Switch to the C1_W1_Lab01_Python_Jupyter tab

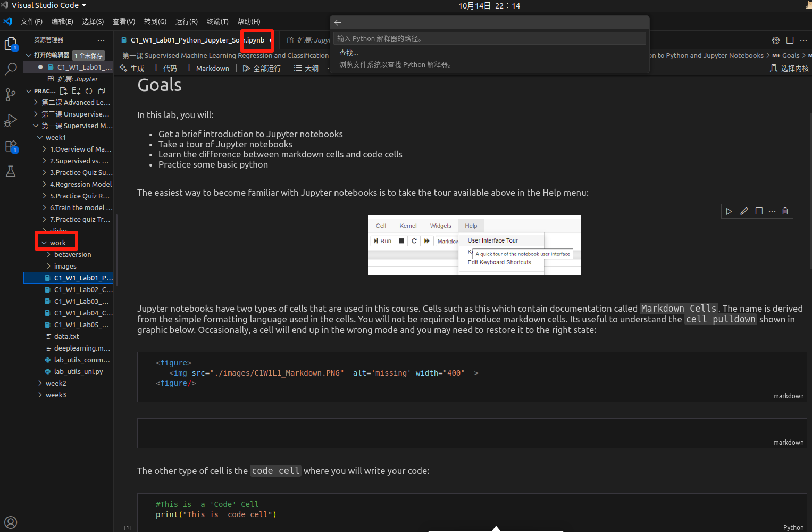tap(196, 40)
